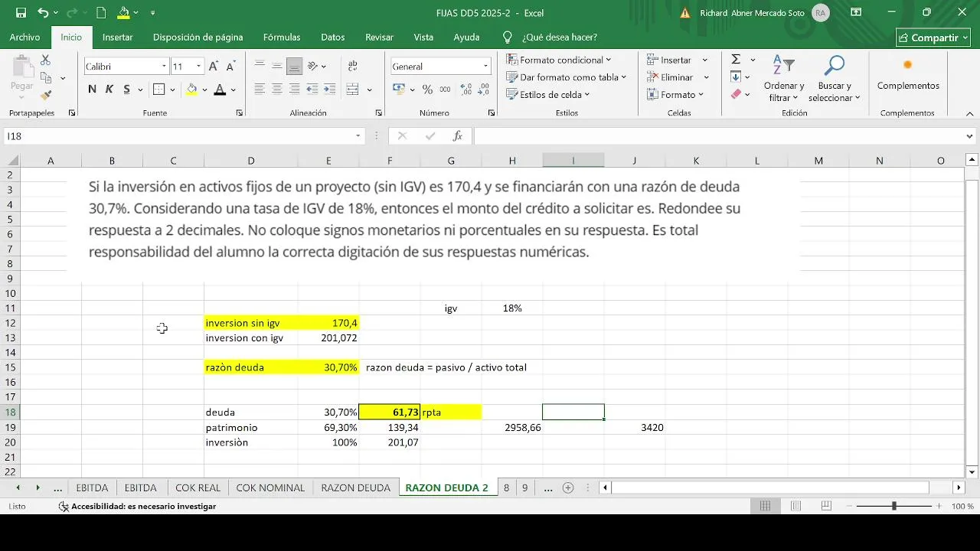Open Buscar y seleccionar
Viewport: 980px width, 551px height.
[x=834, y=79]
